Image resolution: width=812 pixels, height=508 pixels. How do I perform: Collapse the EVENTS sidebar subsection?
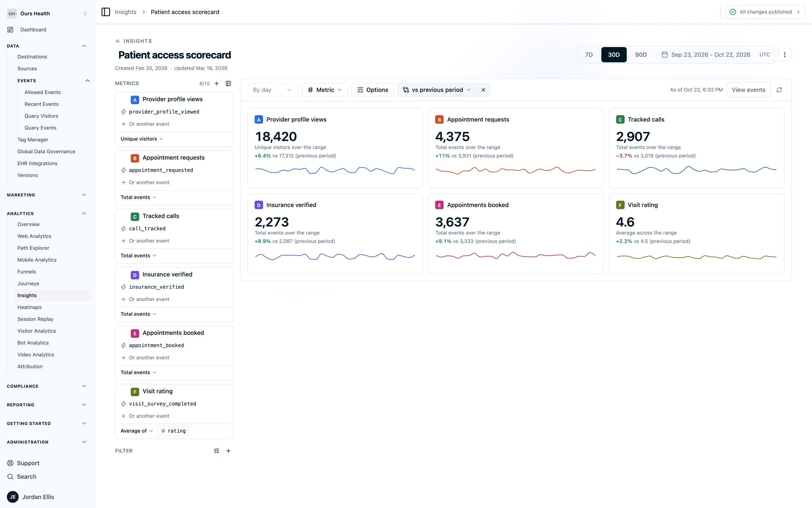click(88, 81)
